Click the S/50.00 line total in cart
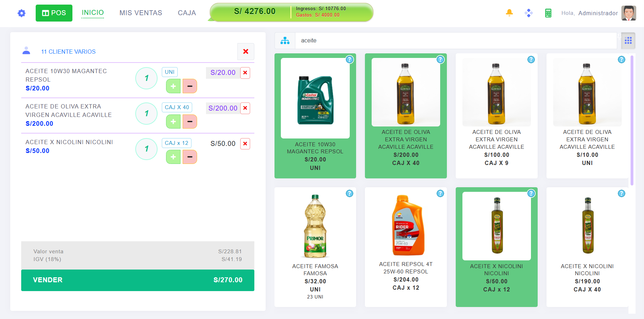Viewport: 644px width, 319px height. click(x=223, y=143)
